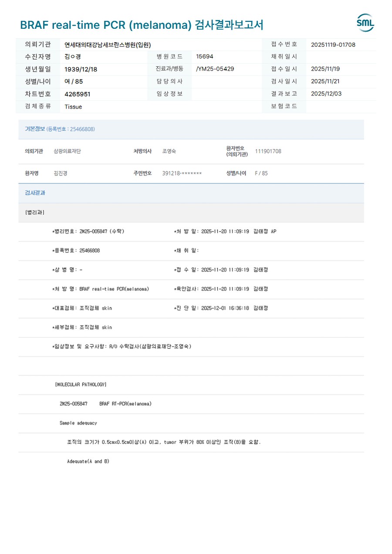
Task: Select the '[병리과]' heading
Action: 35,212
